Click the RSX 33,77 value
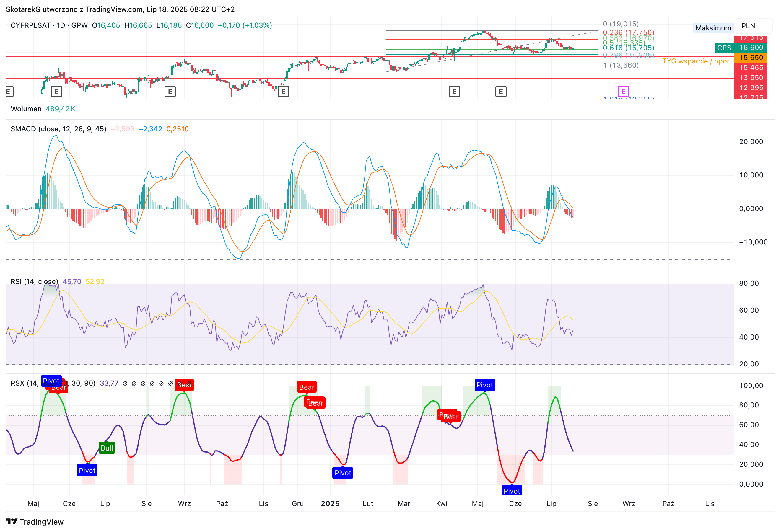Viewport: 781px width, 532px height. (x=109, y=383)
